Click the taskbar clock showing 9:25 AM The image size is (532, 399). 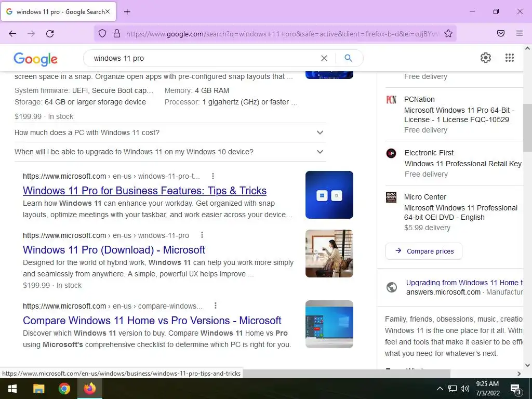coord(487,389)
